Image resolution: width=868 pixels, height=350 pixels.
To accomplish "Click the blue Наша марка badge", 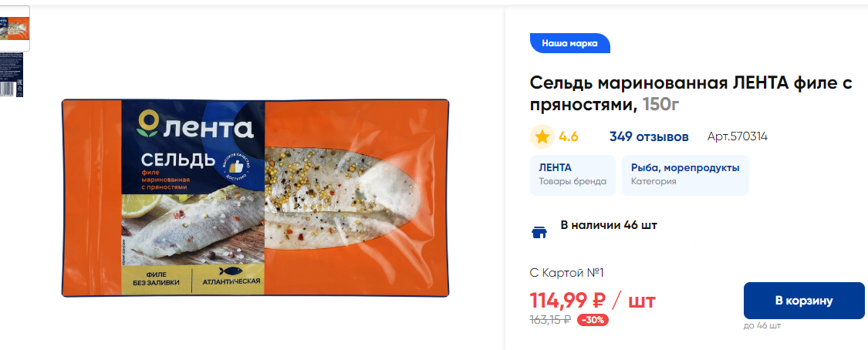I will point(569,43).
